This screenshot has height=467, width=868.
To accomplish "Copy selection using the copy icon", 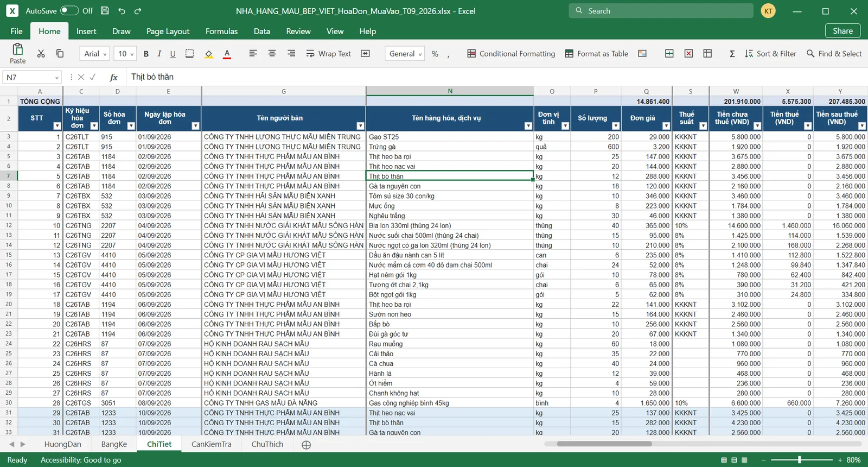I will click(60, 54).
